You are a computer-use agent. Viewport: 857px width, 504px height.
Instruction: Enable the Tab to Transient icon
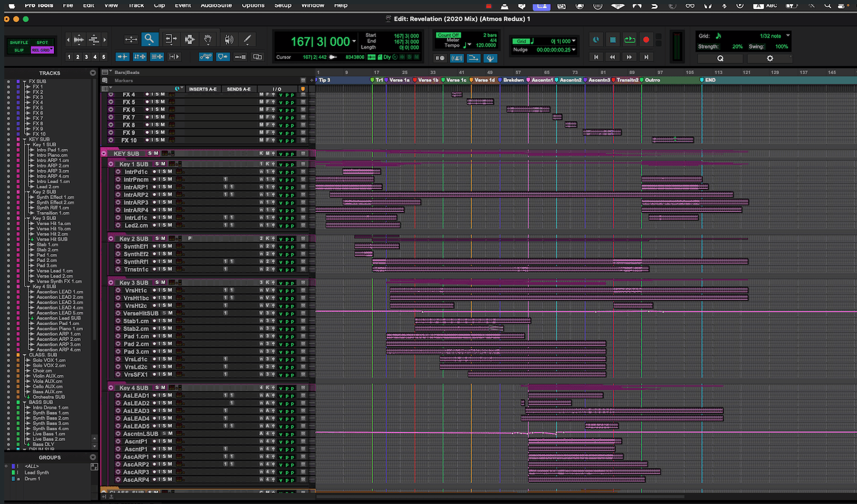point(122,57)
